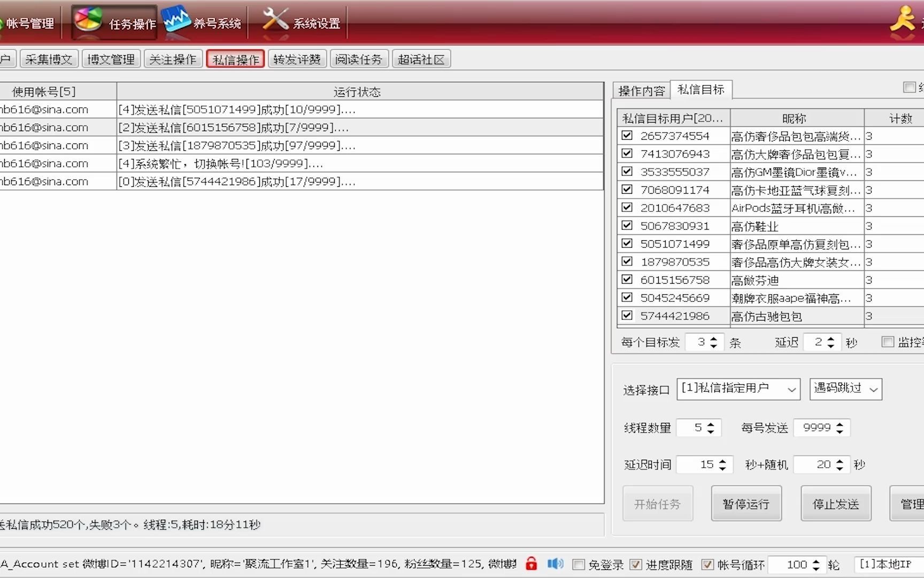Open the 养号系统 chart icon
The image size is (924, 578).
(x=176, y=20)
